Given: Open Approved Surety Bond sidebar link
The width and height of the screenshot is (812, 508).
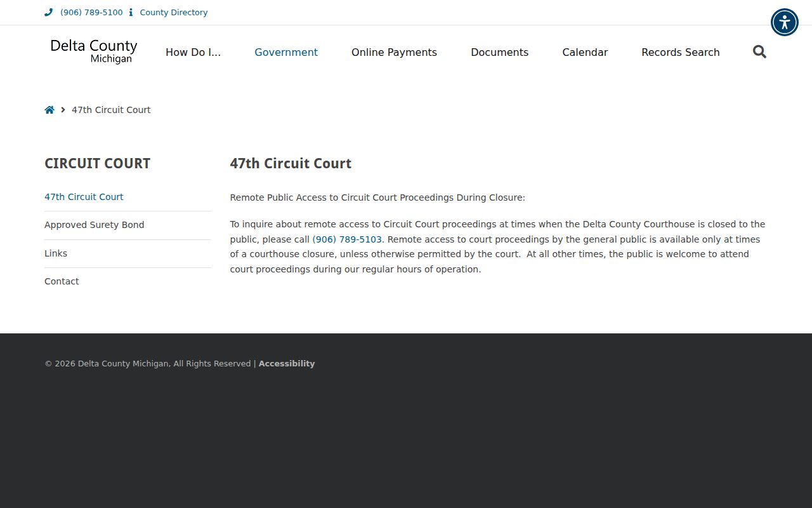Looking at the screenshot, I should point(95,225).
